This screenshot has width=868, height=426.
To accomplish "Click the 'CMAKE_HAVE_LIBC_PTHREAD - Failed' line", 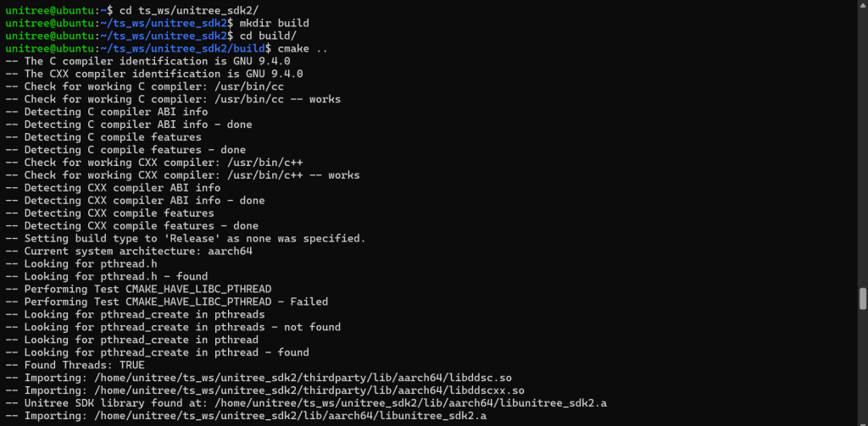I will [175, 302].
